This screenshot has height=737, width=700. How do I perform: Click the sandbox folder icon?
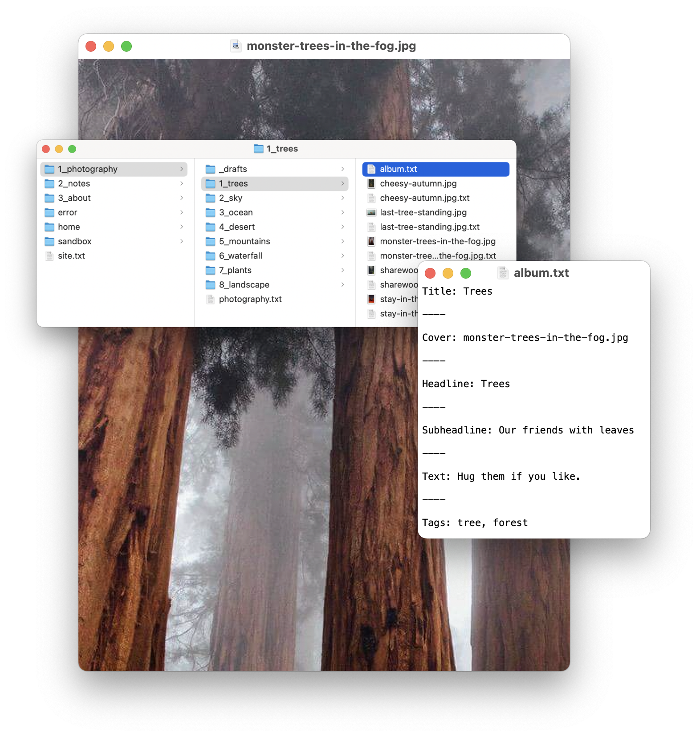click(x=49, y=241)
